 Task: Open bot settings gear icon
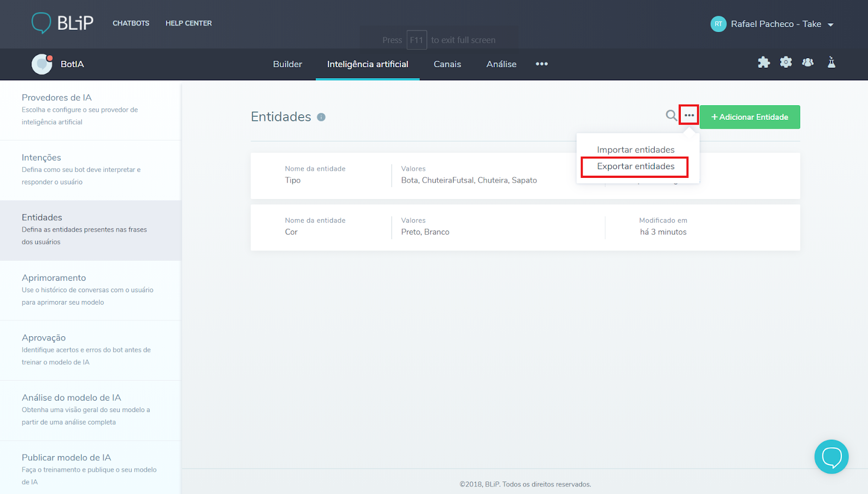tap(786, 62)
